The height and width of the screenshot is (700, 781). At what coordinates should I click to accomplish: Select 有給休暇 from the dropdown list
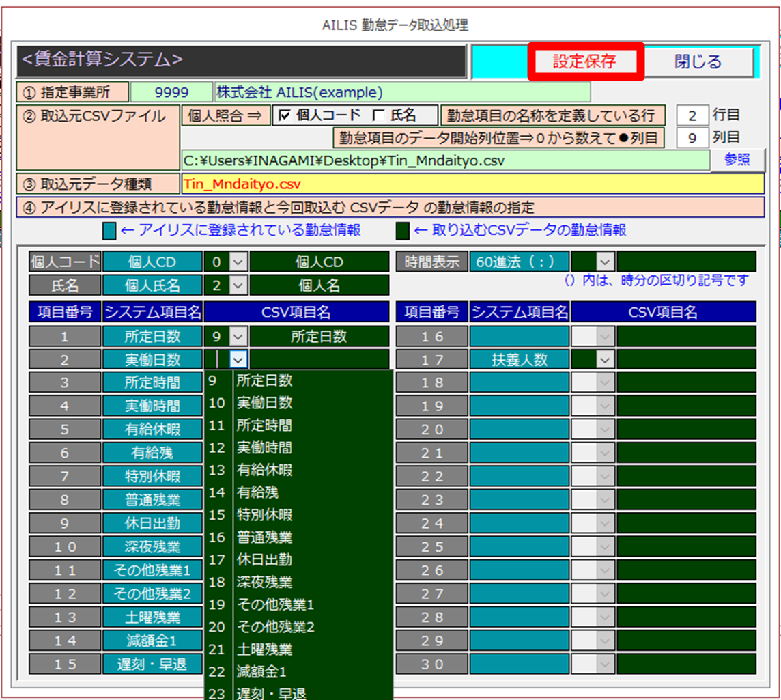click(264, 470)
